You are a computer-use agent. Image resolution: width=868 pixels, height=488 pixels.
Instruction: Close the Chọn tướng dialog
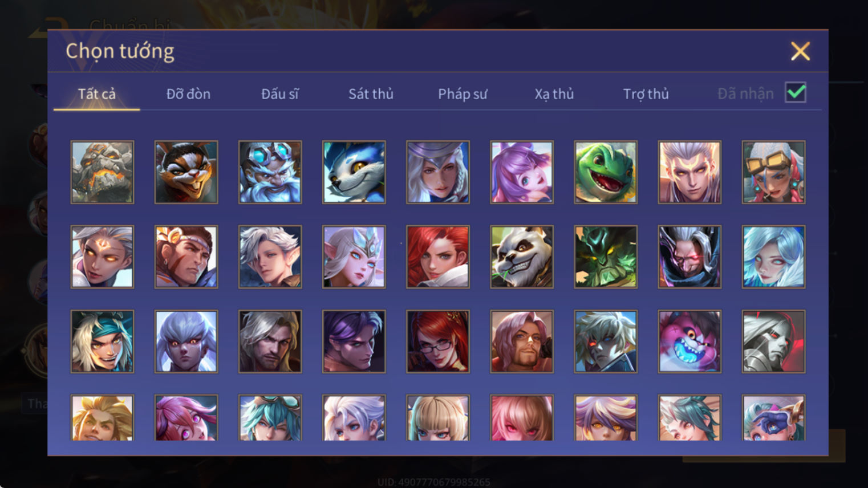click(x=800, y=51)
